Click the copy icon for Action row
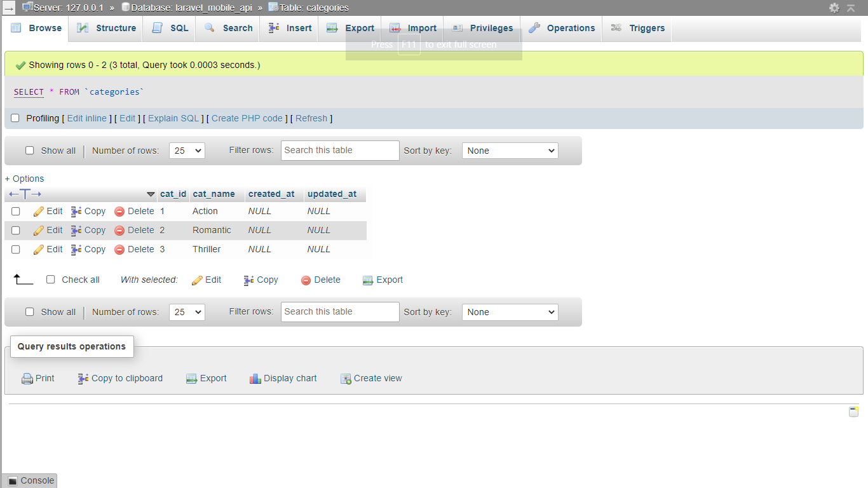 (76, 212)
